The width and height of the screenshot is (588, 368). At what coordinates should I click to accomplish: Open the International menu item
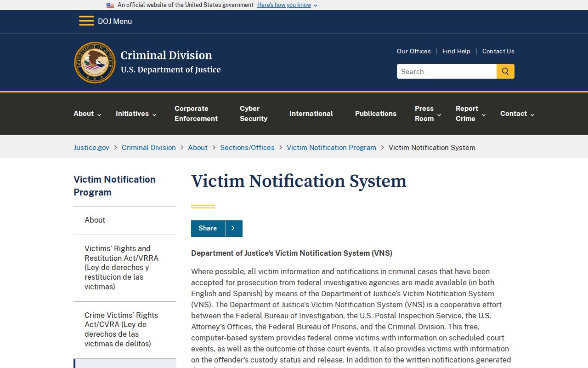pos(311,114)
